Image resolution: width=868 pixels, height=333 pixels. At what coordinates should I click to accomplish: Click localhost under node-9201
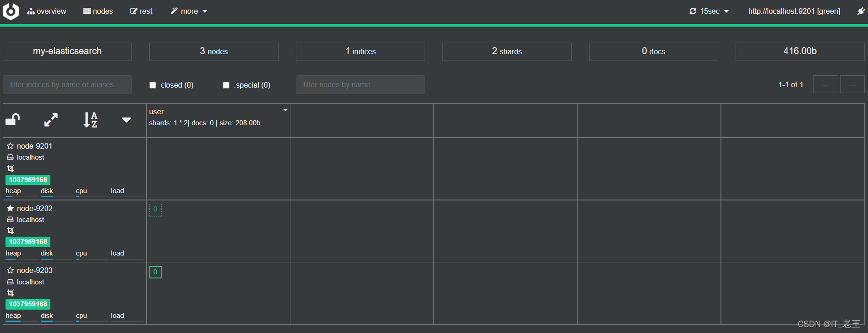(31, 157)
